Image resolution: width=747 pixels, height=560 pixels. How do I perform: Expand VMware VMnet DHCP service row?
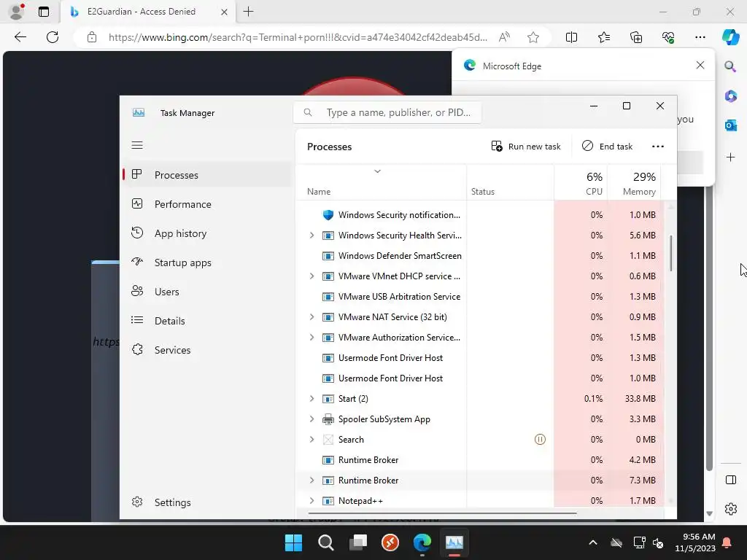311,276
